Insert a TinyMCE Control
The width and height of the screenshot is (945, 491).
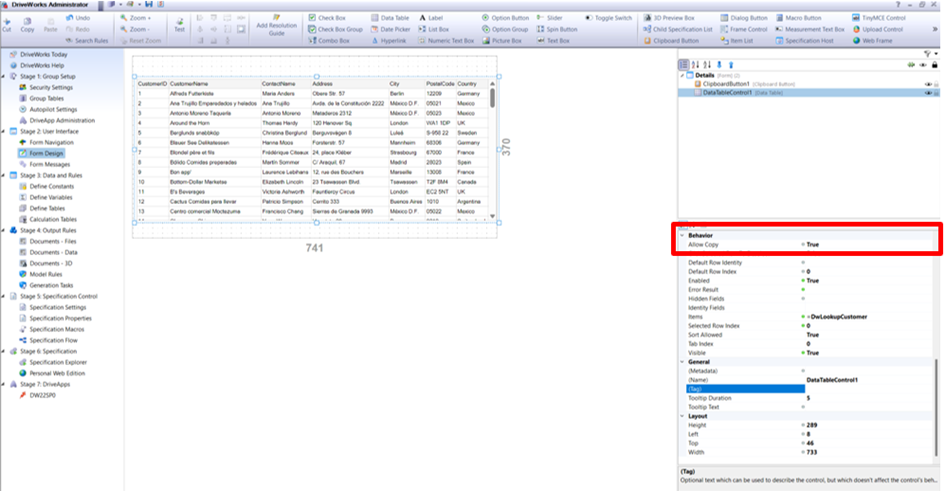(879, 18)
